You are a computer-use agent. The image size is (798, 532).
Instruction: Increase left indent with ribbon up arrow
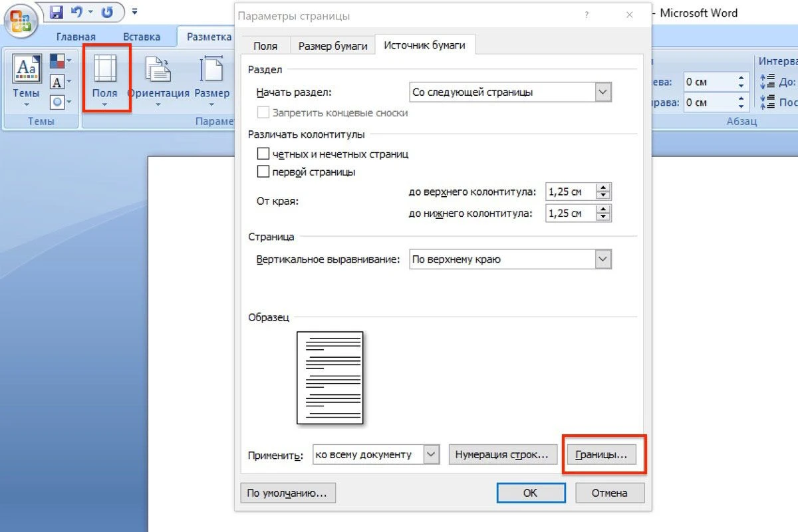click(741, 78)
